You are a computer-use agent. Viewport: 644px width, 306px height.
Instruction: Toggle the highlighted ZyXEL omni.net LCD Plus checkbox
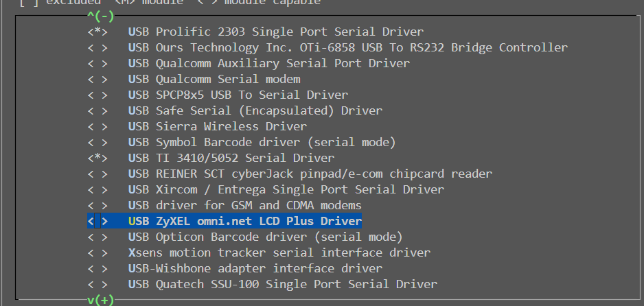click(x=97, y=221)
